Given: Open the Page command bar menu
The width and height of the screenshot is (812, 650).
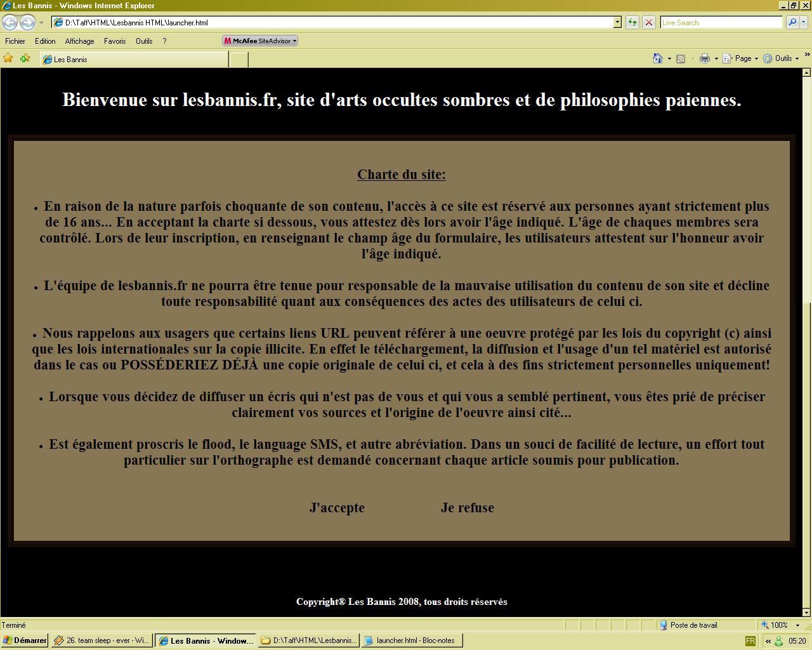Looking at the screenshot, I should pos(740,58).
